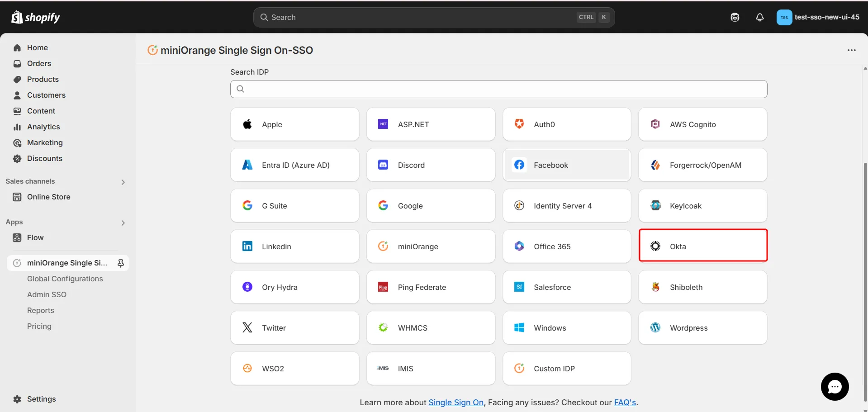The image size is (868, 412).
Task: Open Reports page
Action: coord(40,310)
